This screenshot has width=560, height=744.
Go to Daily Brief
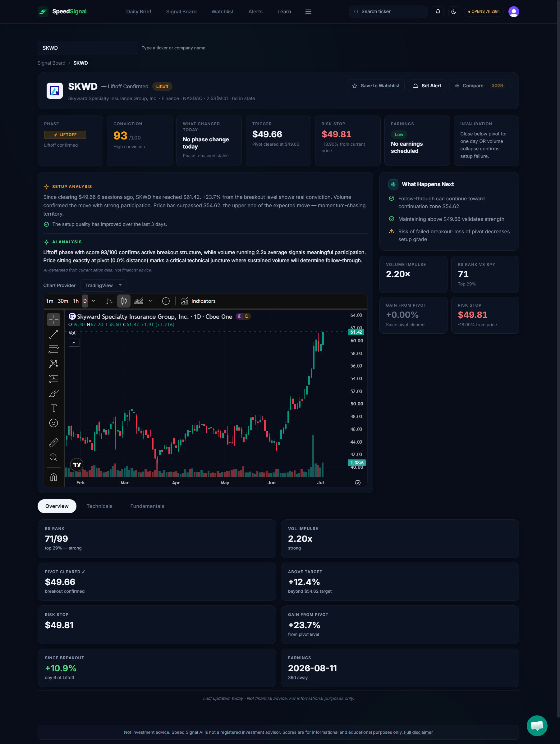click(139, 12)
